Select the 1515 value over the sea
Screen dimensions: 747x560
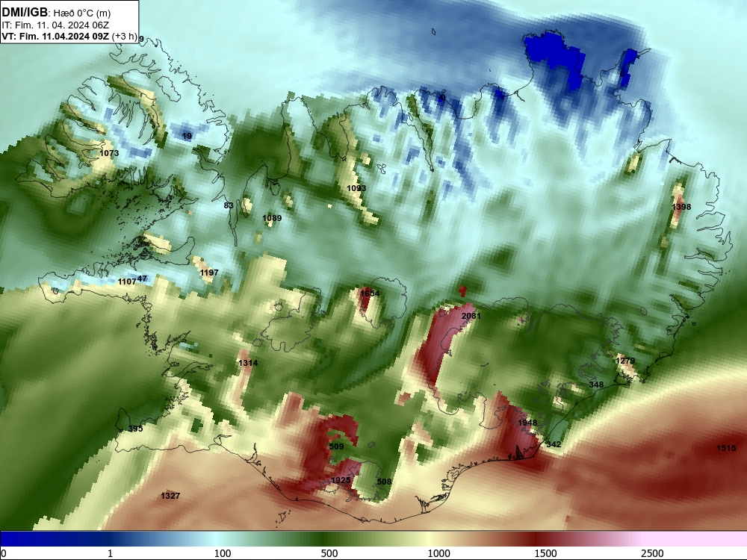point(727,447)
